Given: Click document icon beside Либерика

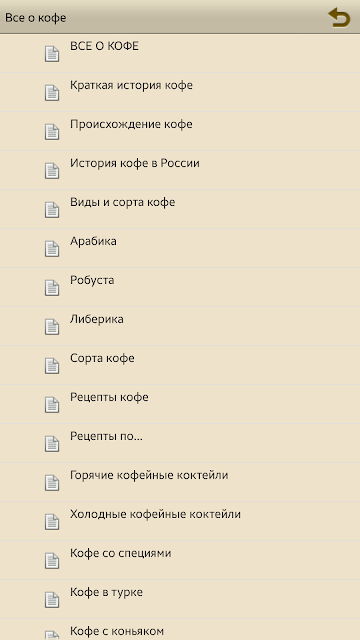Looking at the screenshot, I should [52, 327].
